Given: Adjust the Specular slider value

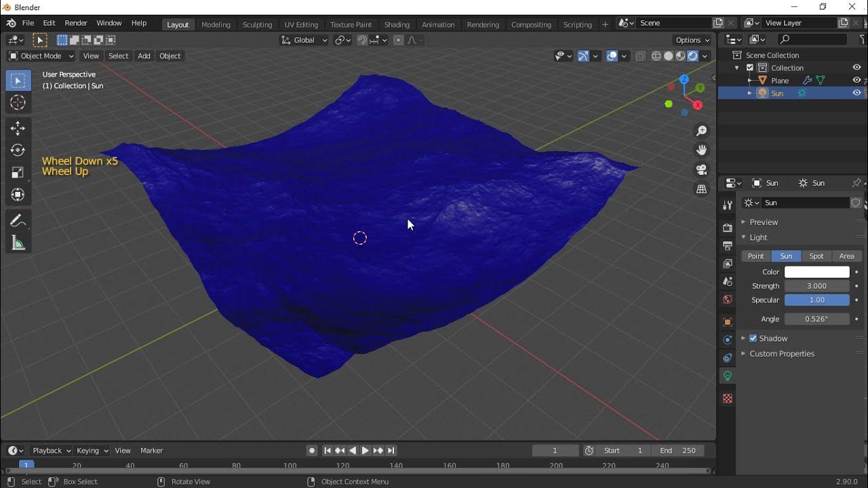Looking at the screenshot, I should coord(816,300).
